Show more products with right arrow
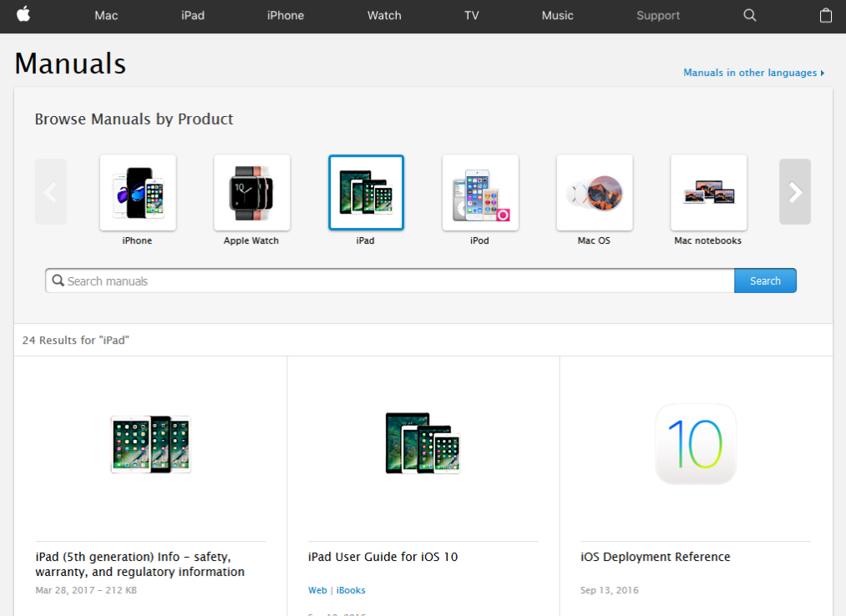 (795, 191)
